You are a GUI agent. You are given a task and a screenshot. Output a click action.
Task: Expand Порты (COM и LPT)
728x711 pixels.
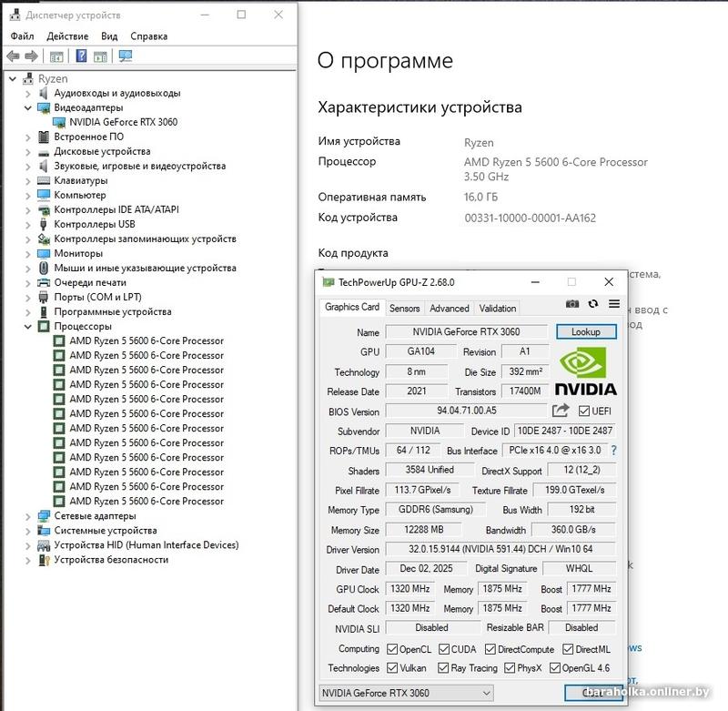click(x=28, y=298)
